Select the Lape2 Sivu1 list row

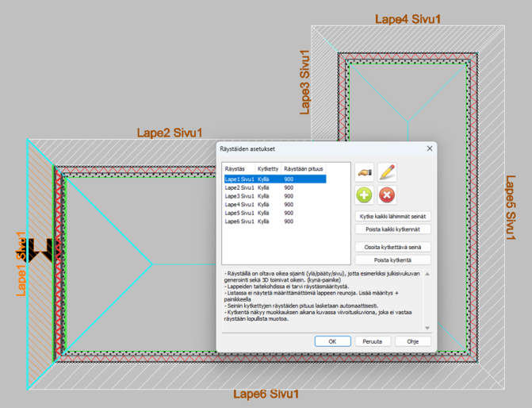274,187
